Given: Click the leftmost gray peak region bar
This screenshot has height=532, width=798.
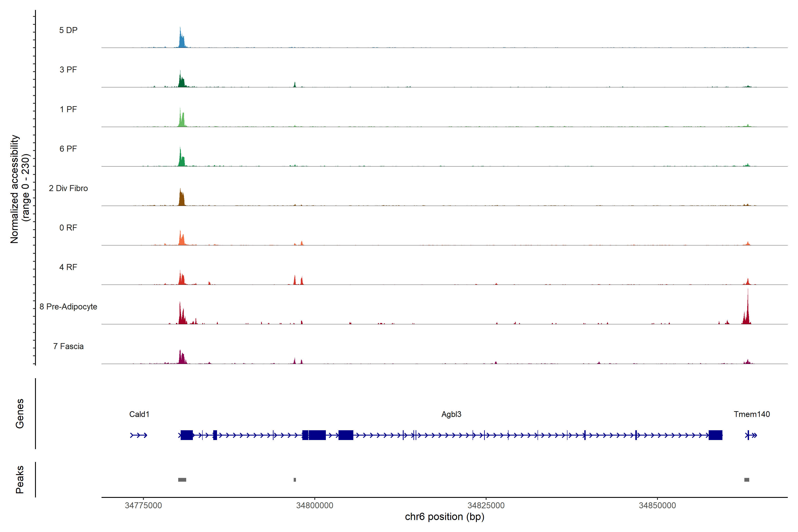Looking at the screenshot, I should [x=182, y=480].
